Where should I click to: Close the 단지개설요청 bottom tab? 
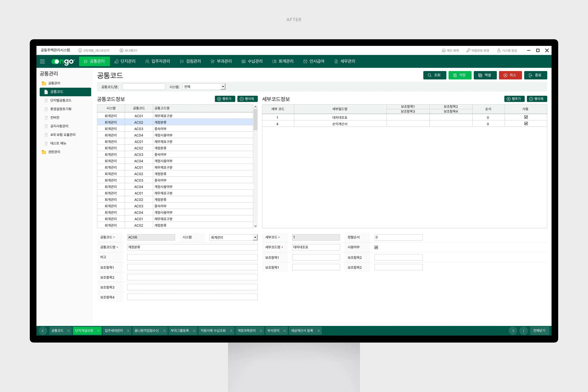[x=98, y=331]
